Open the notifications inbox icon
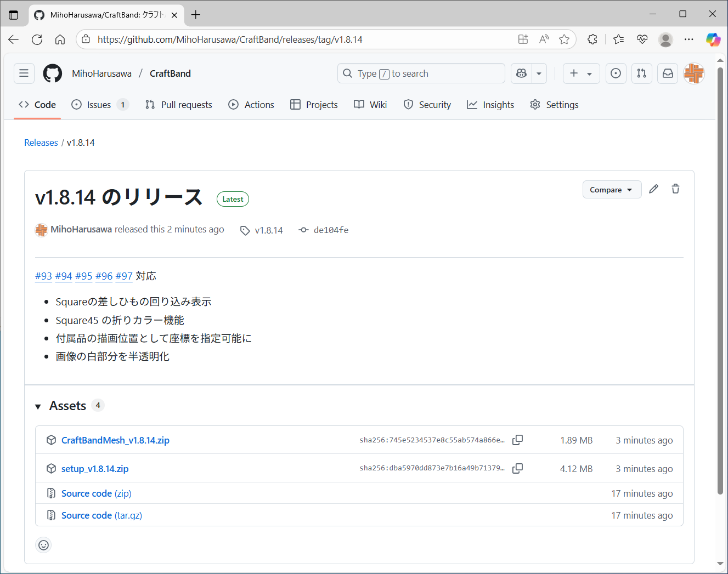Screen dimensions: 728x574 pyautogui.click(x=668, y=73)
